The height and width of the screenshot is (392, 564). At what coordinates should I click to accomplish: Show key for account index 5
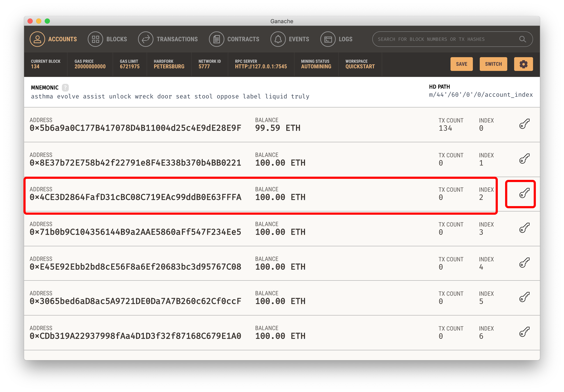pyautogui.click(x=524, y=297)
